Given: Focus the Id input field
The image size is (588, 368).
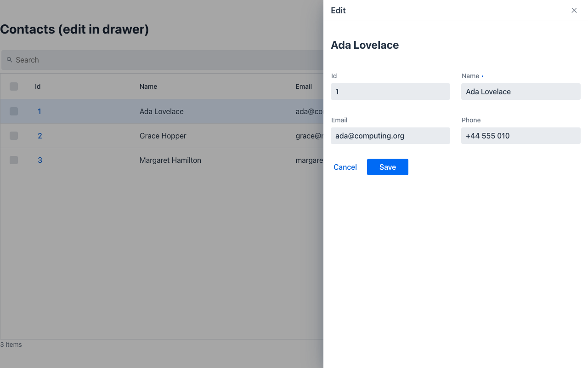Looking at the screenshot, I should (390, 92).
